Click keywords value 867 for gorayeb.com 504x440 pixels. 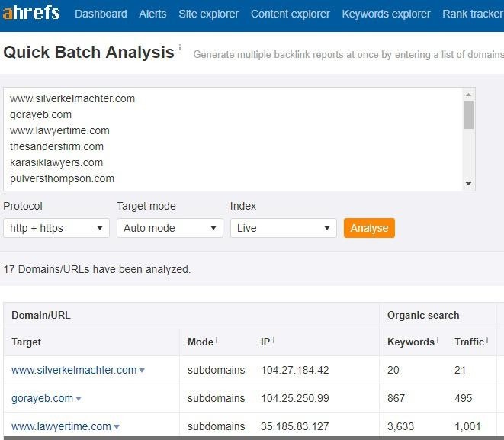(396, 399)
